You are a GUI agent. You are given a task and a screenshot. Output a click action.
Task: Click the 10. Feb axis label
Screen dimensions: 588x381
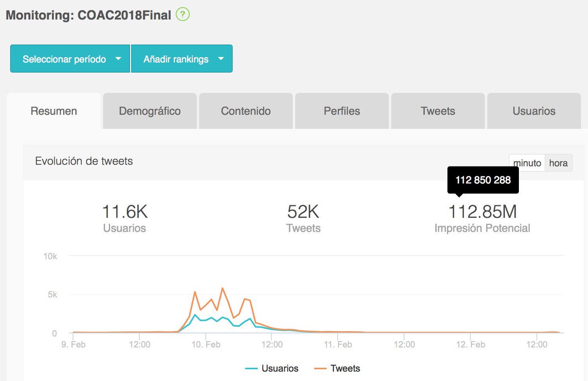pyautogui.click(x=206, y=345)
